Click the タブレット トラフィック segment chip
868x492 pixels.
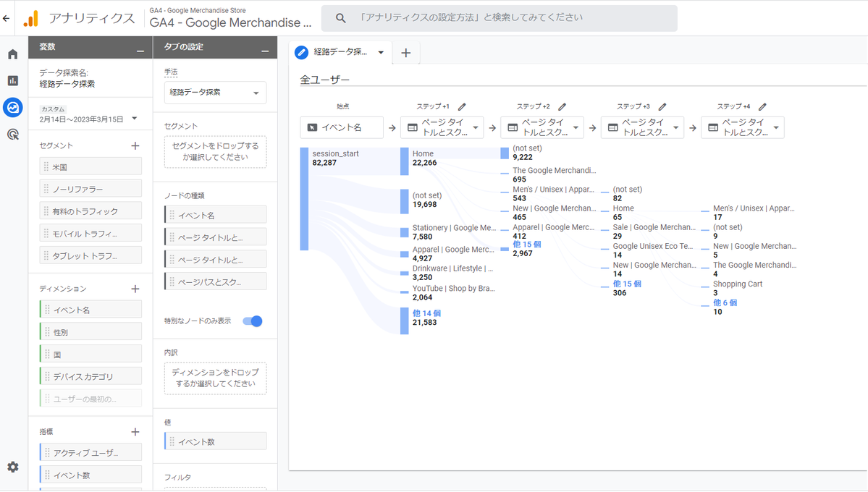pyautogui.click(x=90, y=255)
